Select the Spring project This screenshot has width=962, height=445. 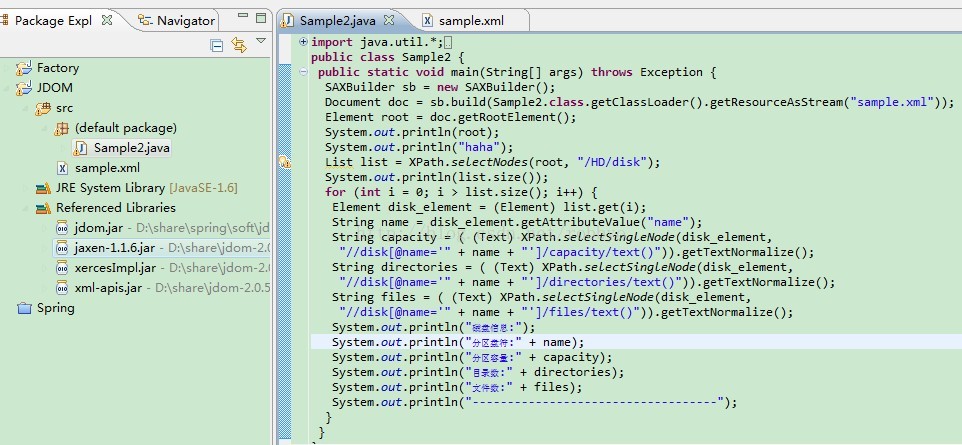(x=56, y=308)
